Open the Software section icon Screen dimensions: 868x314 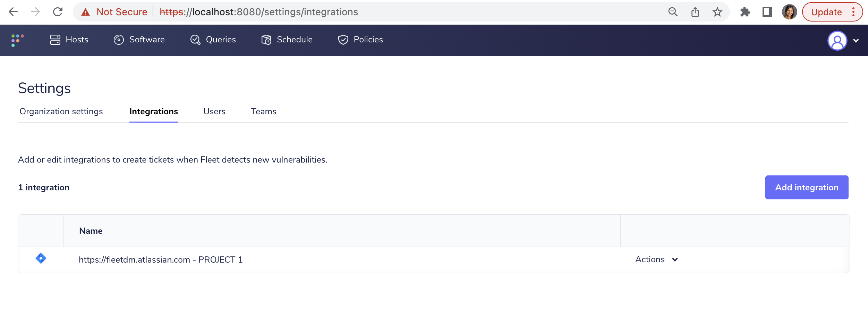118,40
